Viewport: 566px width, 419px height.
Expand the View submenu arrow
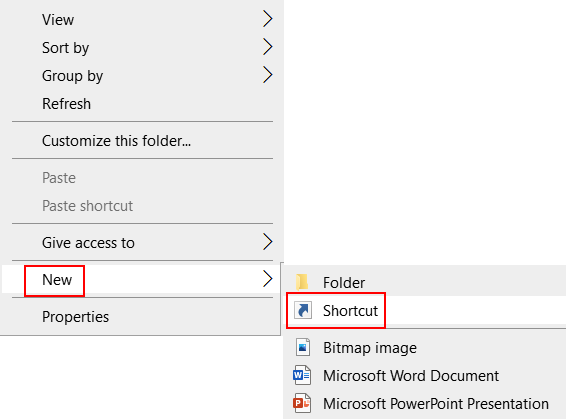267,19
